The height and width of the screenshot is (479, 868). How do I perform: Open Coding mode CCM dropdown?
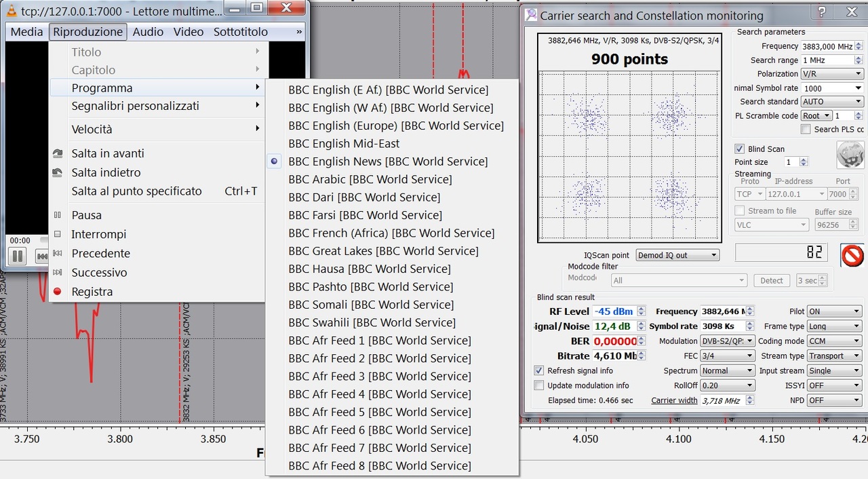tap(834, 341)
